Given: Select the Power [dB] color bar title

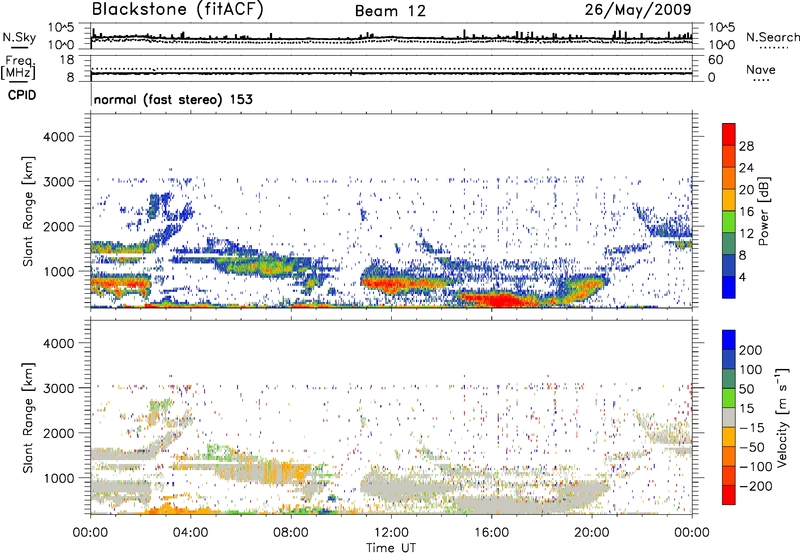Looking at the screenshot, I should click(763, 211).
